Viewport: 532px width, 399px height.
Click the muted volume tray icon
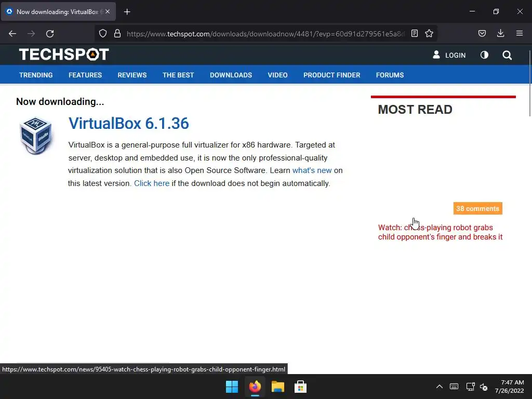pyautogui.click(x=484, y=387)
